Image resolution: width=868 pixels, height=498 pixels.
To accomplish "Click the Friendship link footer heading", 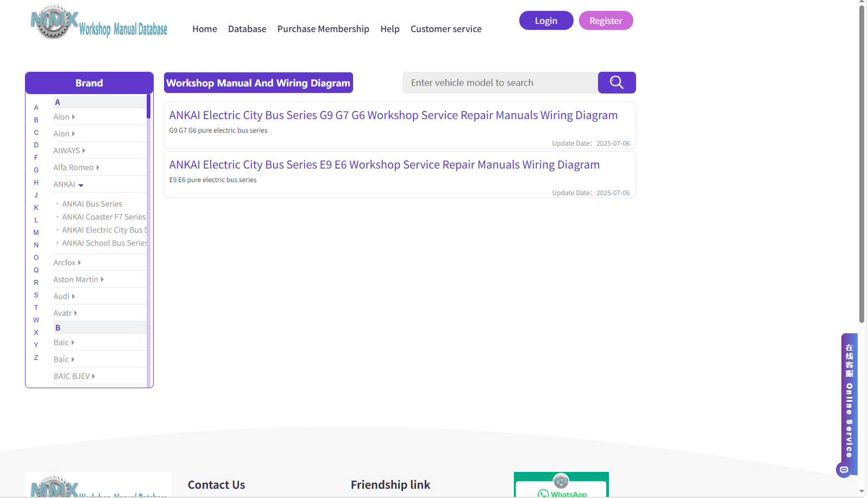I will click(391, 485).
